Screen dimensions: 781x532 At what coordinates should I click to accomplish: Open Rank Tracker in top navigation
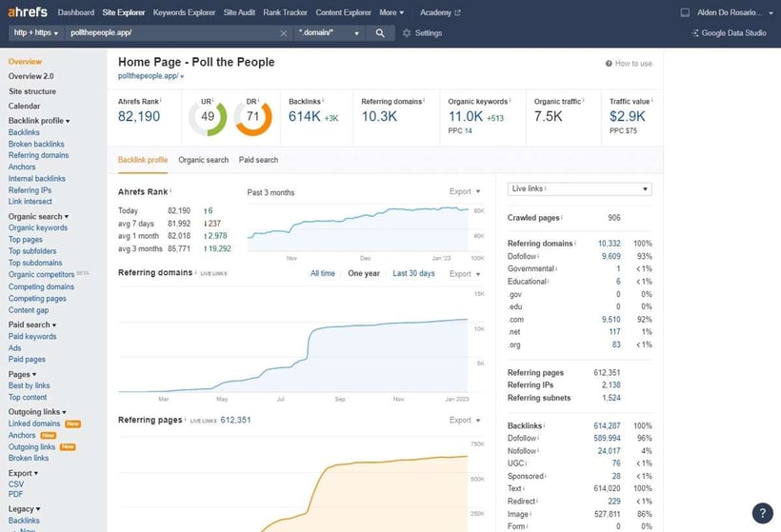(x=285, y=12)
